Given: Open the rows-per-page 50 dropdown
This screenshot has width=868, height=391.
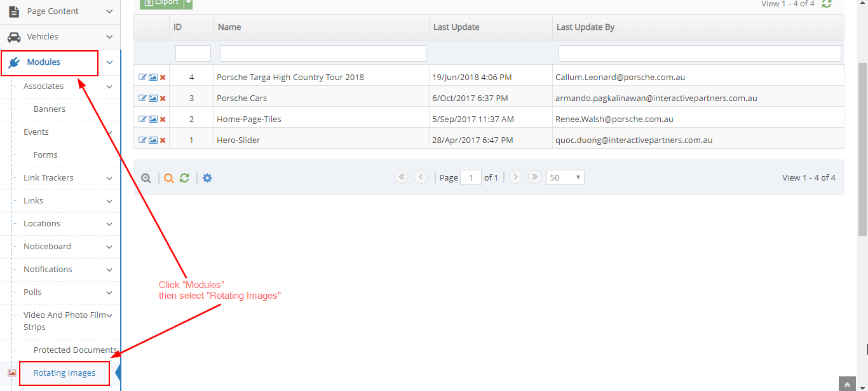Looking at the screenshot, I should click(565, 178).
